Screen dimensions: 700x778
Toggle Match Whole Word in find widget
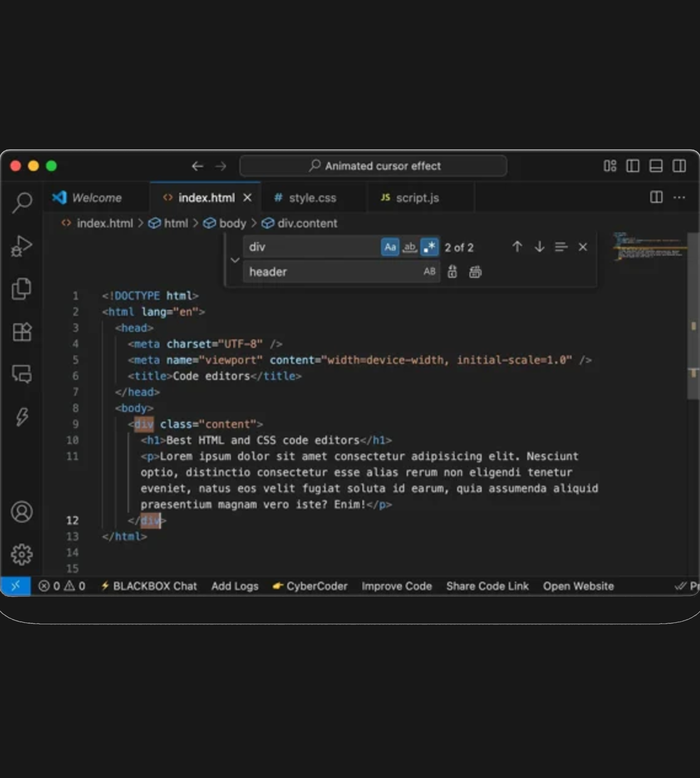tap(410, 247)
